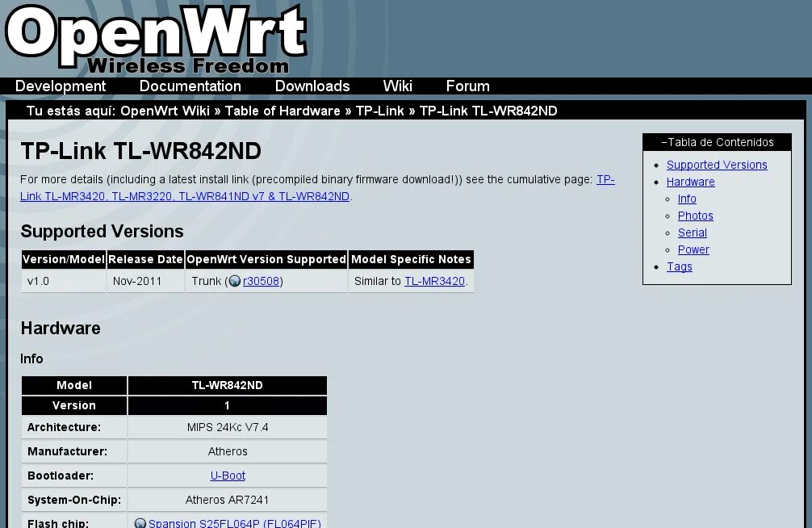Open the Wiki navigation item
Image resolution: width=812 pixels, height=528 pixels.
(x=397, y=86)
